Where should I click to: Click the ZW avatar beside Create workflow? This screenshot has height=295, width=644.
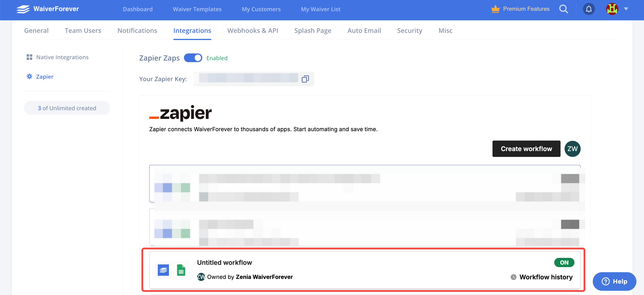click(572, 149)
